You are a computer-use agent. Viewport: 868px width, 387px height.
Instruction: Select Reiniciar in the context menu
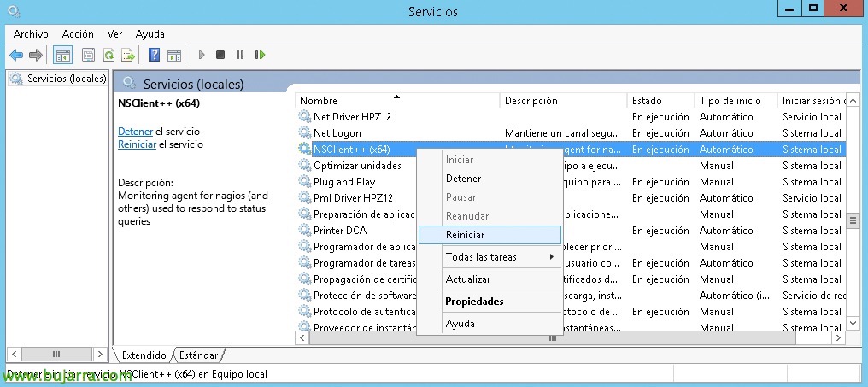tap(490, 235)
